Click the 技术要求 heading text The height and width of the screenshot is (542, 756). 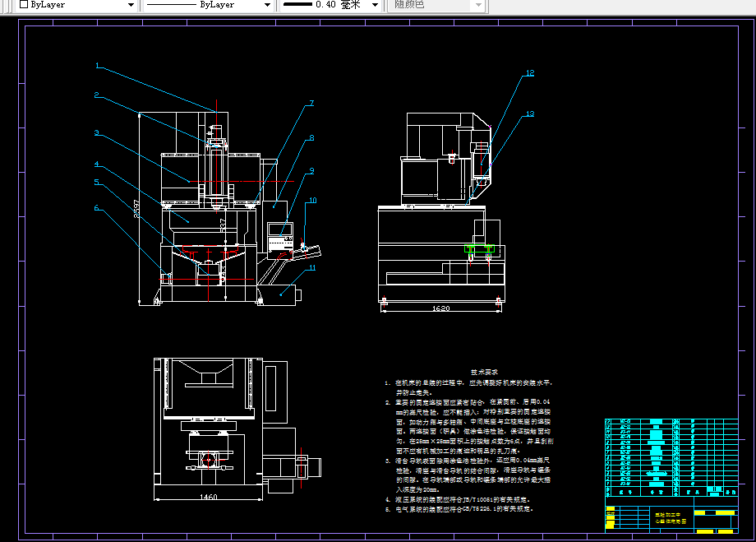click(x=484, y=372)
